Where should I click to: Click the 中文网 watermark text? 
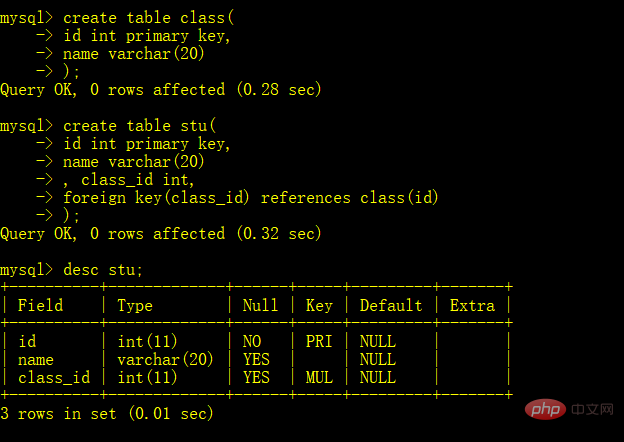[x=593, y=409]
